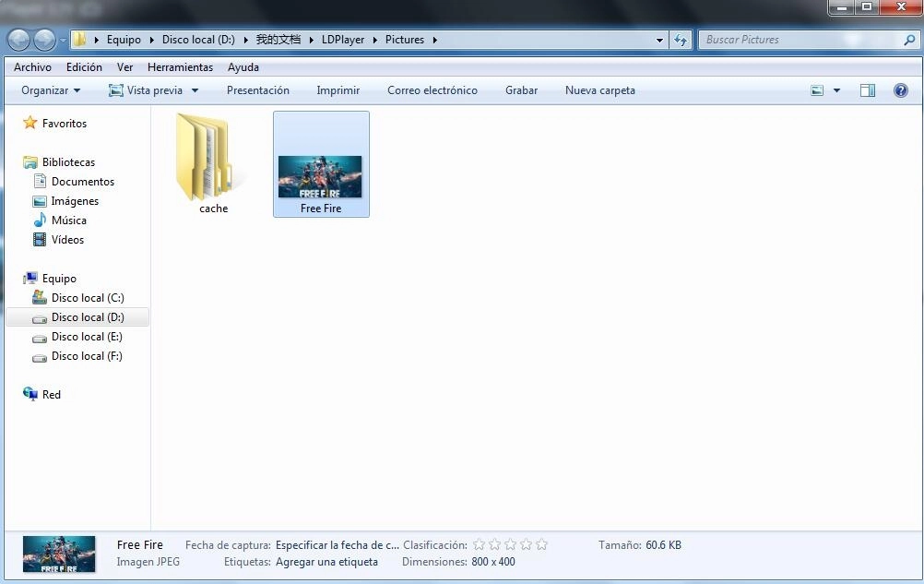Screen dimensions: 924x584
Task: Open the Documentos library
Action: coord(74,182)
